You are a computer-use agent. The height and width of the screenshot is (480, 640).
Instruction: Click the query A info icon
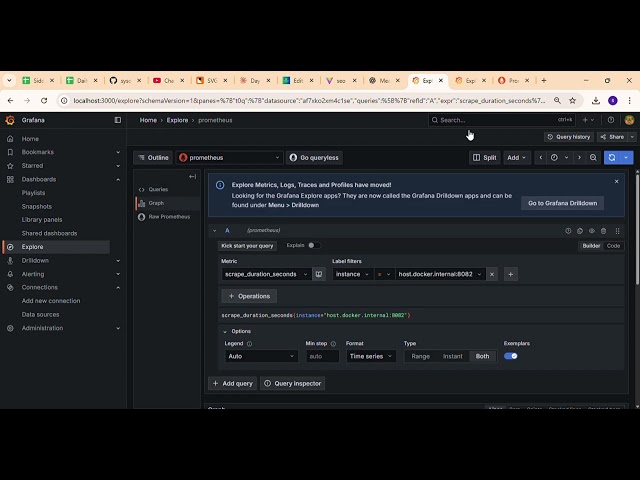(568, 231)
